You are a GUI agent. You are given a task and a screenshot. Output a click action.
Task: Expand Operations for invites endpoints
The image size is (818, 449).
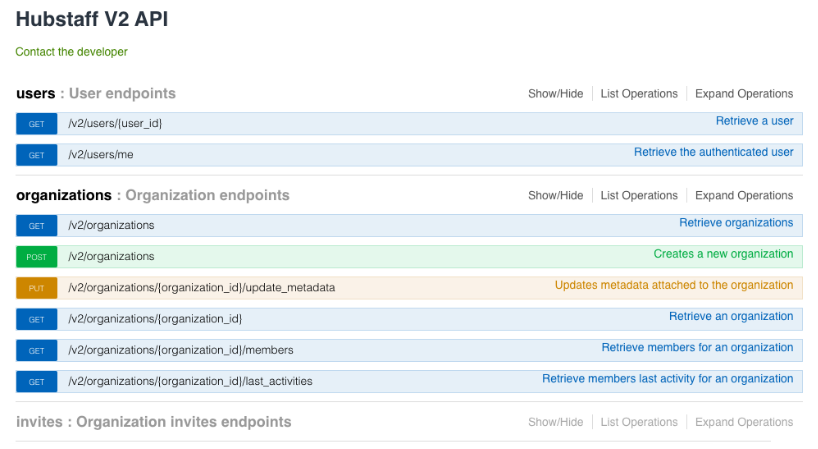coord(743,423)
